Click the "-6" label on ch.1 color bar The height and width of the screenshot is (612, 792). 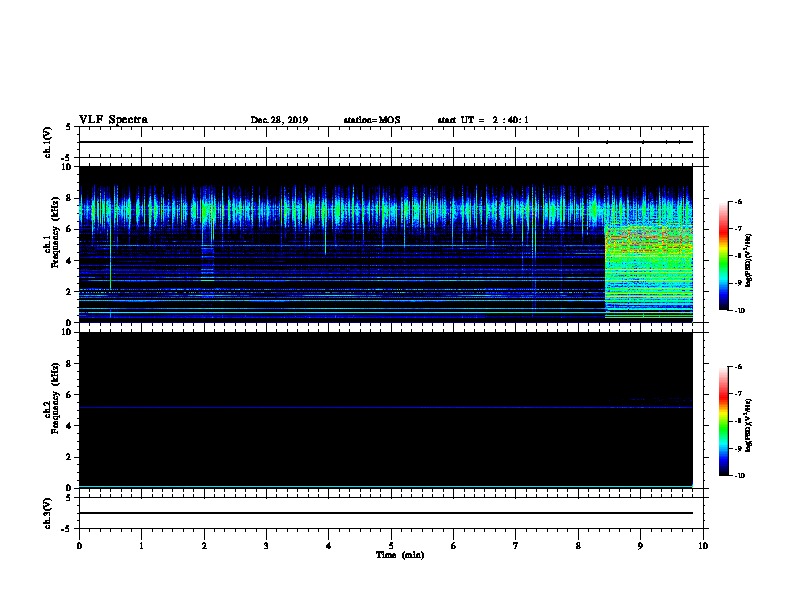pyautogui.click(x=738, y=201)
